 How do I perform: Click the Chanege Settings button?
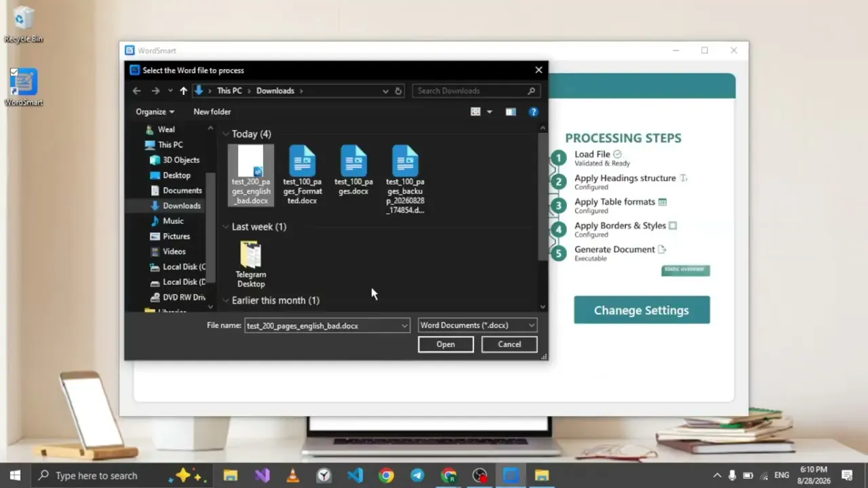point(642,310)
